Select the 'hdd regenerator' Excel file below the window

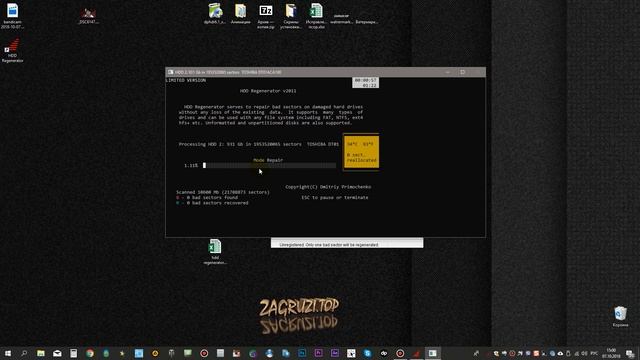[215, 252]
